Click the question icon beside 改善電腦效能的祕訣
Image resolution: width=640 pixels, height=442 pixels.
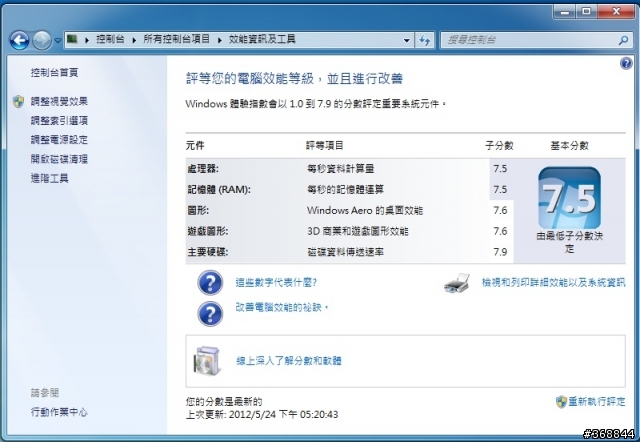[x=210, y=314]
